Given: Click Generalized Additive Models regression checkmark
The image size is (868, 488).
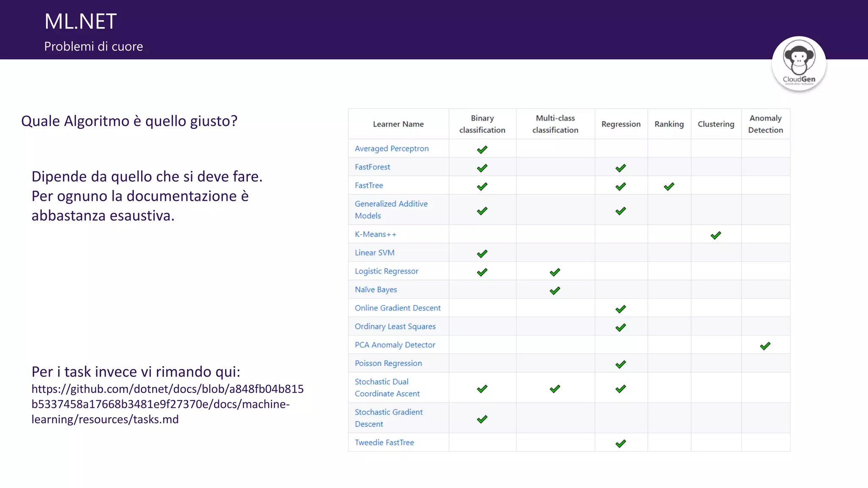Looking at the screenshot, I should (620, 211).
